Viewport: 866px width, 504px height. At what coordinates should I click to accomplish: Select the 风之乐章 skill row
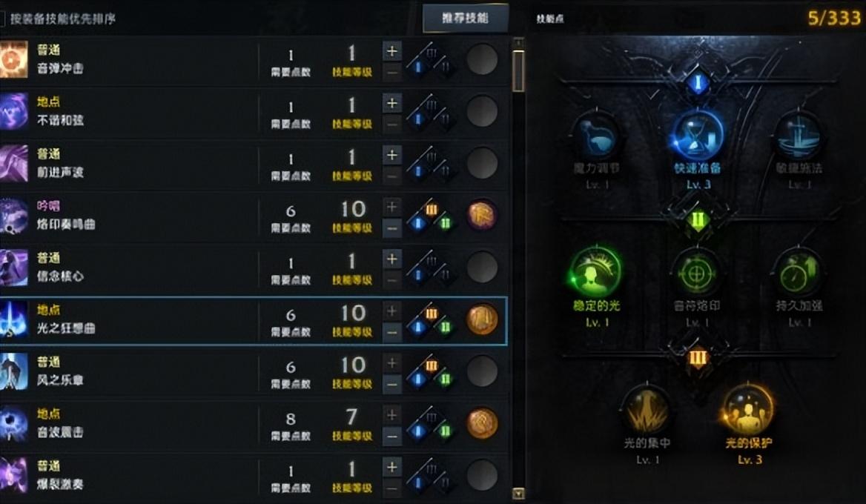click(x=254, y=371)
